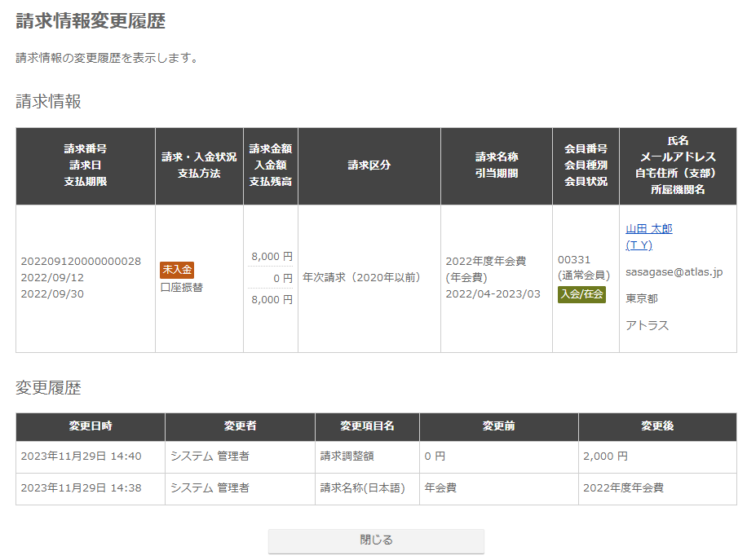Screen dimensions: 747x560
Task: Select the address 東京都
Action: point(642,298)
